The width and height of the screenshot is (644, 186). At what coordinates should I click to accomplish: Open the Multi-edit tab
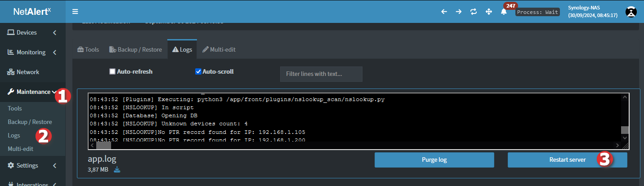(219, 49)
